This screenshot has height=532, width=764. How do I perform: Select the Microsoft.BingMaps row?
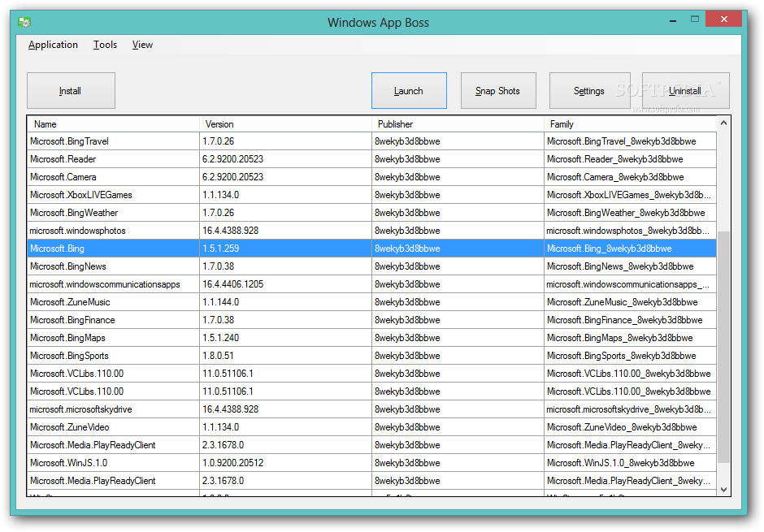coord(371,338)
